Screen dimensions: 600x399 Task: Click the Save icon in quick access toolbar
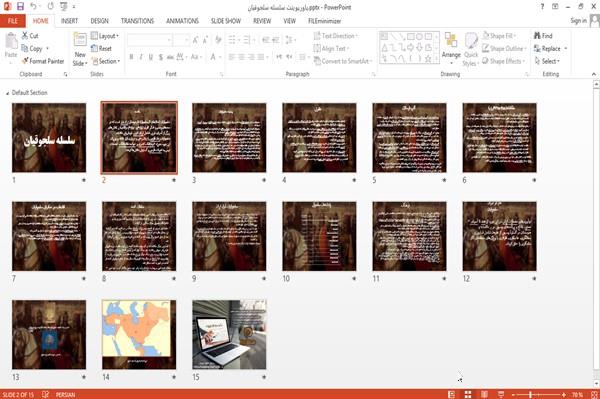coord(20,7)
